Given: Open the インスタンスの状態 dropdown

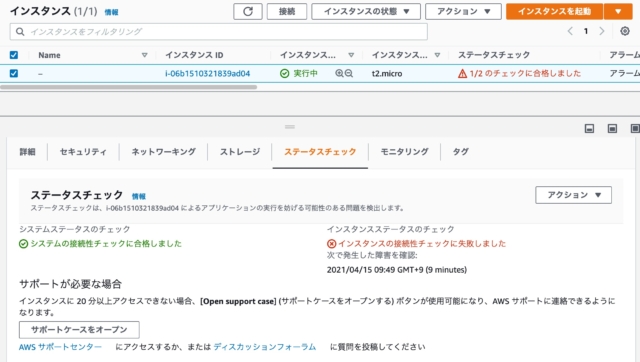Looking at the screenshot, I should 366,11.
